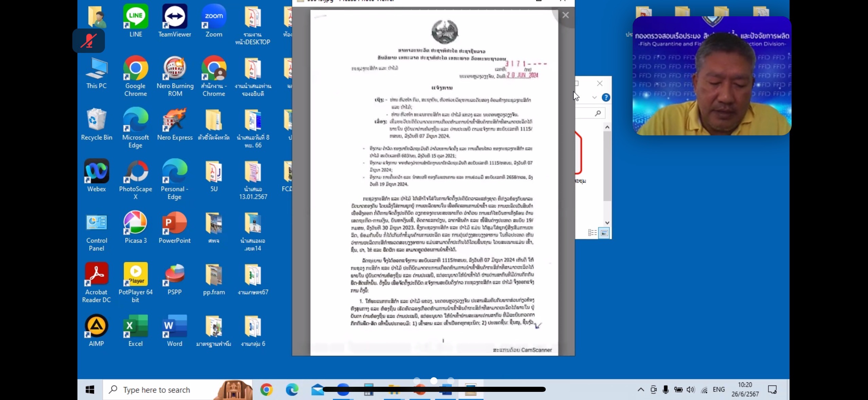
Task: Show hidden system tray icons arrow
Action: click(640, 389)
